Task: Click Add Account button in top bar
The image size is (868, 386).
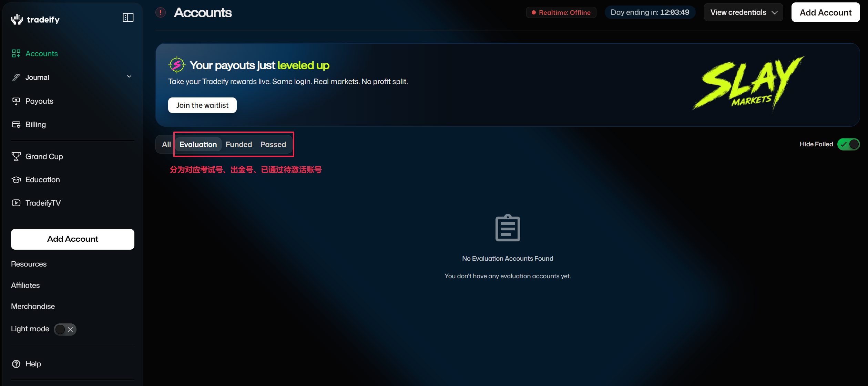Action: [826, 12]
